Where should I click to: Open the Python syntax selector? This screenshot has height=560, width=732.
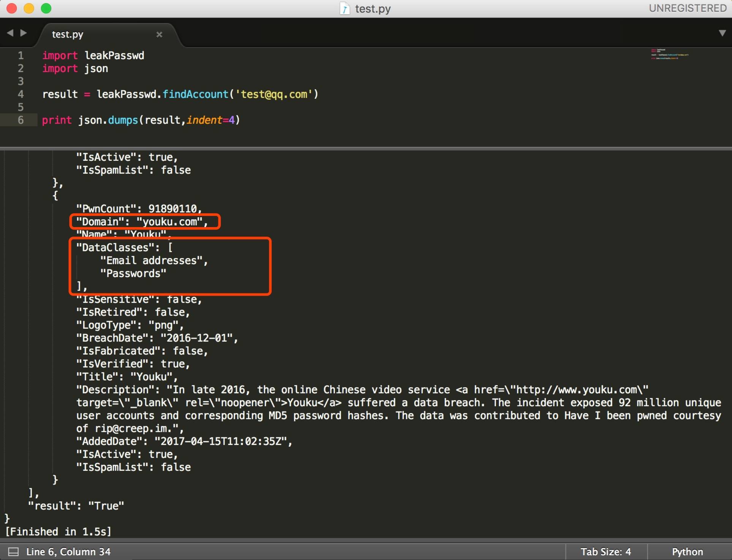click(687, 552)
